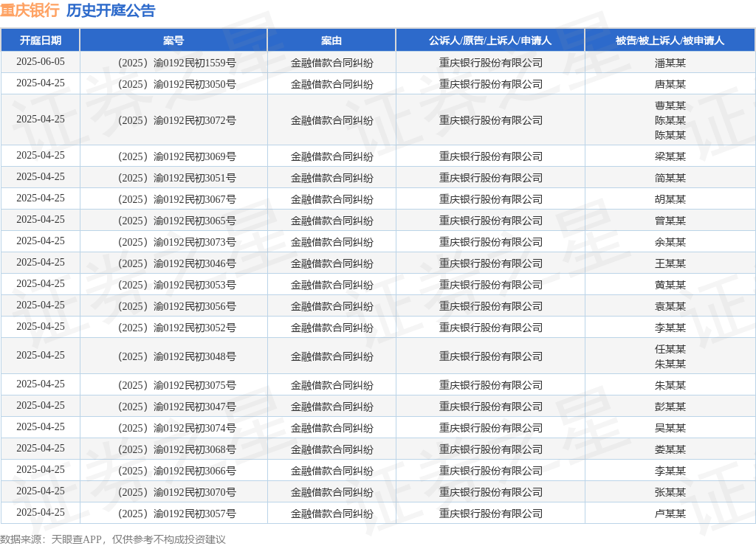Click defendant 梁某某
Viewport: 756px width, 546px height.
[x=670, y=156]
